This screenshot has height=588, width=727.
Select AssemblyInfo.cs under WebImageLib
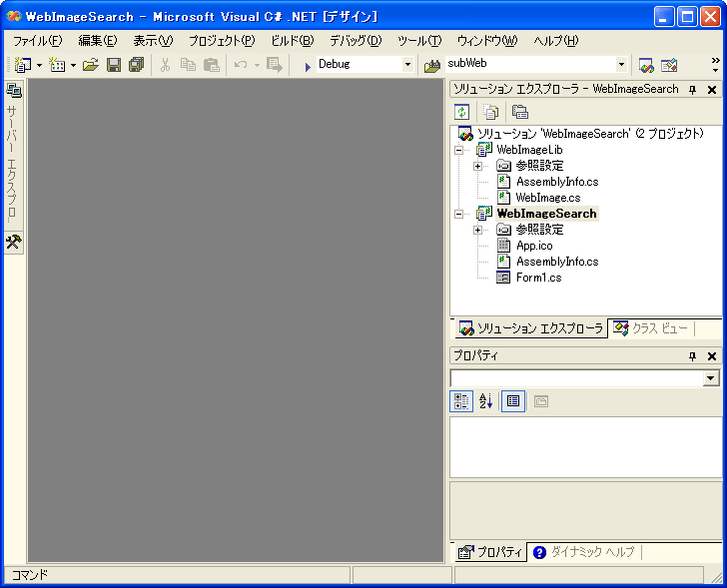pyautogui.click(x=557, y=182)
